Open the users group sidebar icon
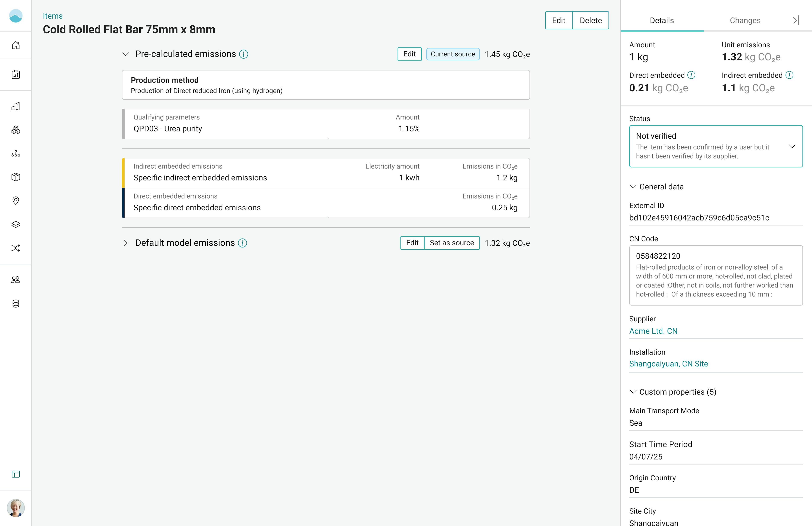This screenshot has height=526, width=812. pos(16,280)
